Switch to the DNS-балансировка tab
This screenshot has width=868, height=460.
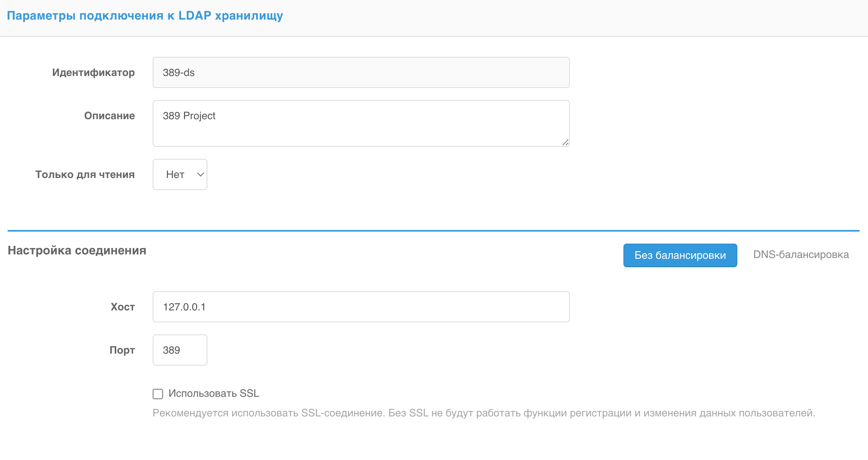(x=801, y=255)
